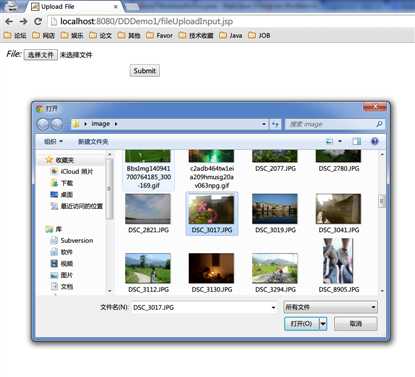Screen dimensions: 415x377
Task: Click the file list vertical scrollbar handle
Action: (x=382, y=201)
